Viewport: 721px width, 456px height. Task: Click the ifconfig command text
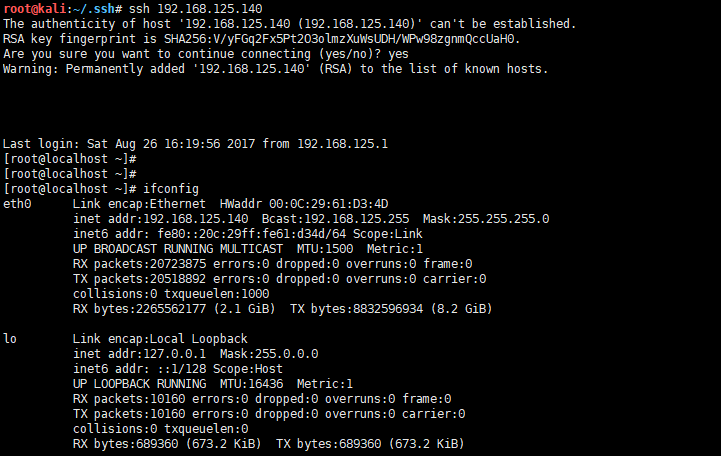click(x=171, y=189)
